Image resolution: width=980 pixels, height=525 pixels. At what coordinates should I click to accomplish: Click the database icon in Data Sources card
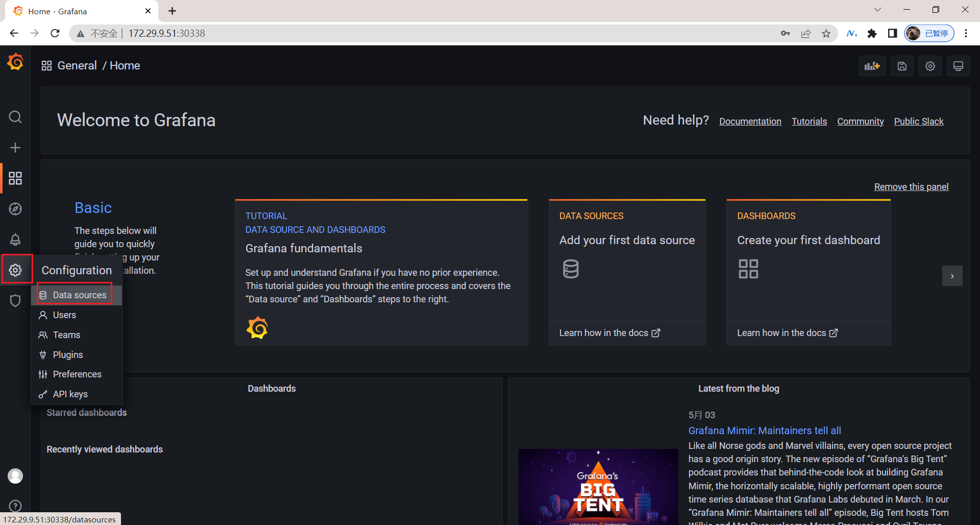571,269
